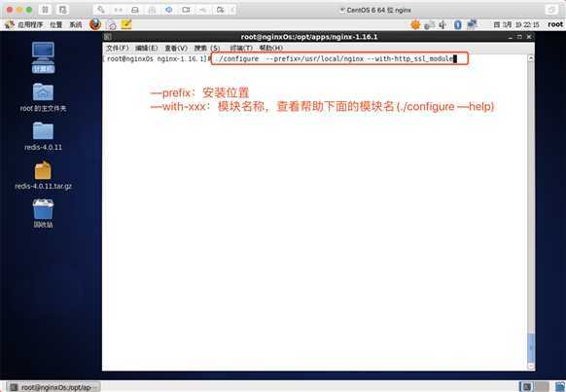
Task: Click the shared folders toolbar icon in VM window
Action: pyautogui.click(x=220, y=10)
